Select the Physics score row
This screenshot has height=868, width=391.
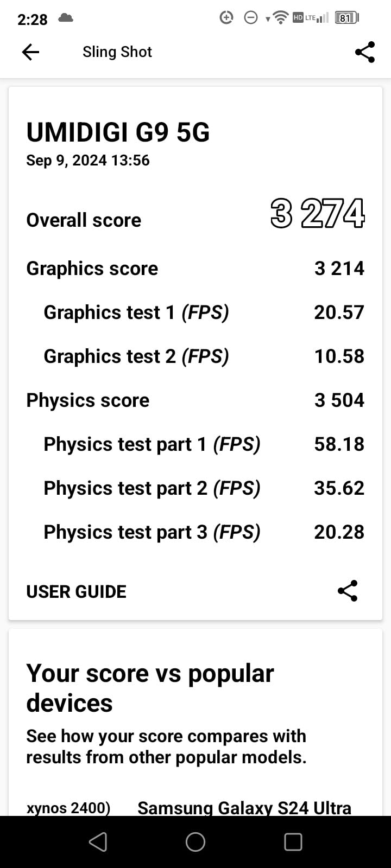[x=195, y=400]
